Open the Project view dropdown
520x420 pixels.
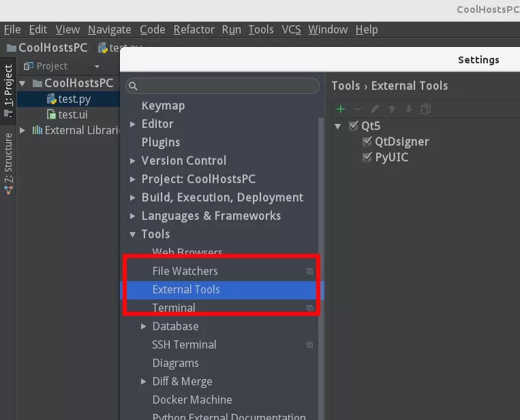[97, 67]
